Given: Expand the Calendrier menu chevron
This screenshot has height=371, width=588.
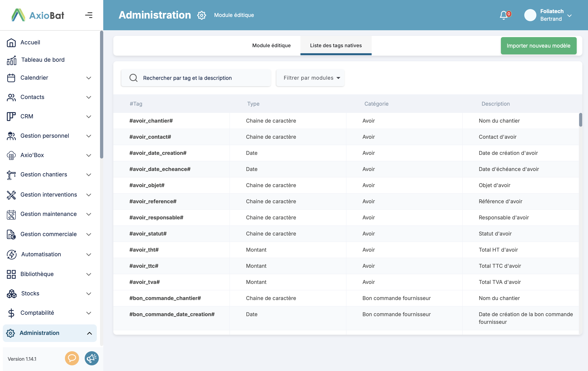Looking at the screenshot, I should (x=89, y=78).
